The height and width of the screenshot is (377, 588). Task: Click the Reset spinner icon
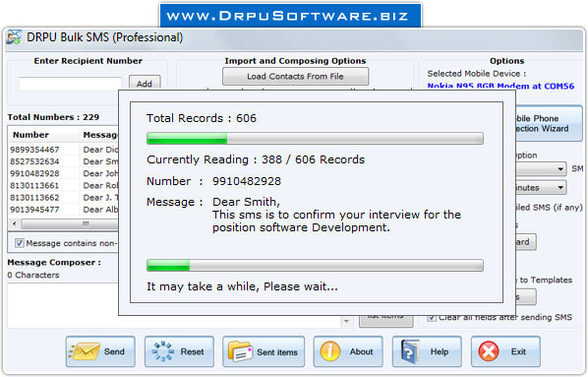[x=163, y=351]
